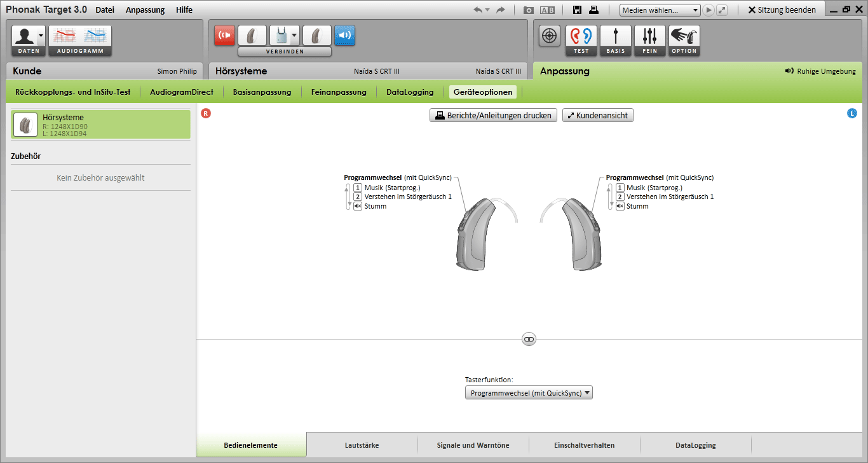Click the blue unmute left hearing aid button
The height and width of the screenshot is (463, 868).
pos(344,35)
